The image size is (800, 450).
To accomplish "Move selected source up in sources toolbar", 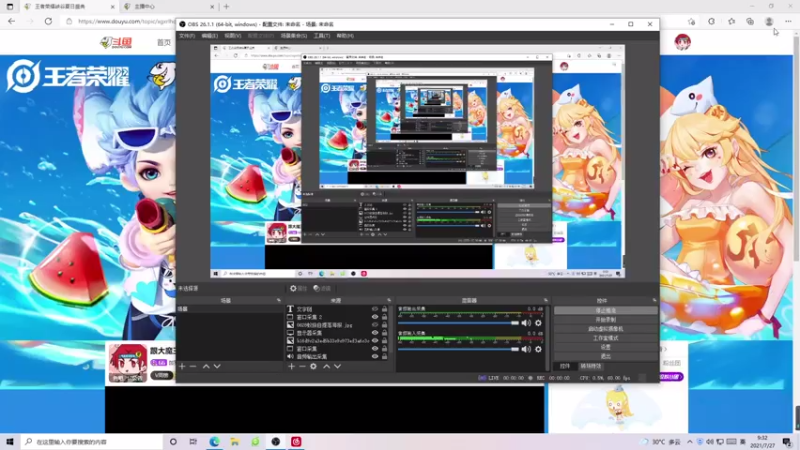I will (x=326, y=366).
